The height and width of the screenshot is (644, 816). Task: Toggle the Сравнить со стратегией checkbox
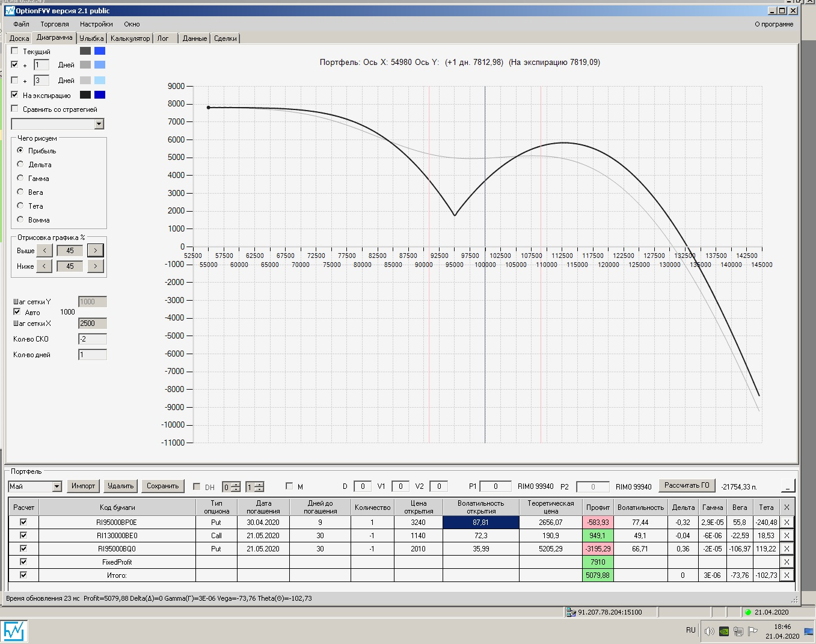[x=15, y=109]
